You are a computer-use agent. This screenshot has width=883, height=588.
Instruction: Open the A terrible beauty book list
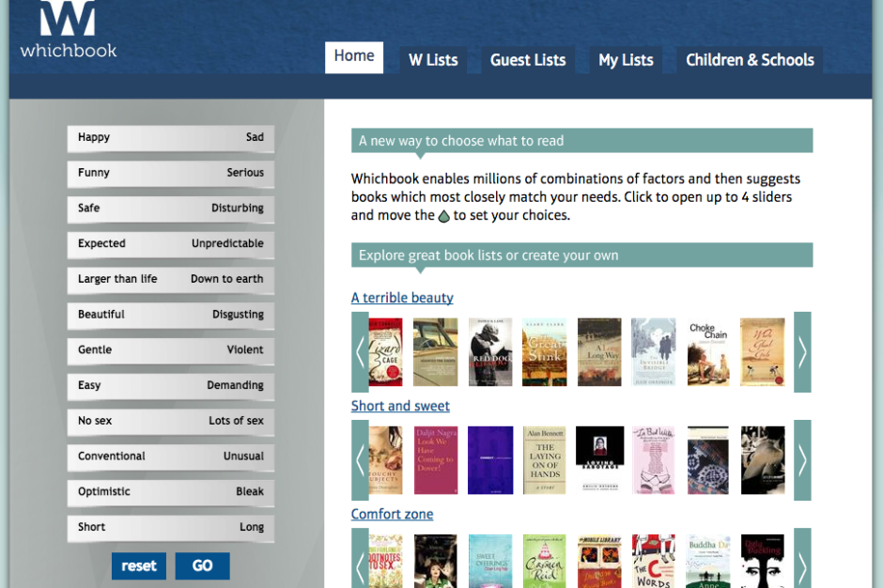(x=402, y=298)
